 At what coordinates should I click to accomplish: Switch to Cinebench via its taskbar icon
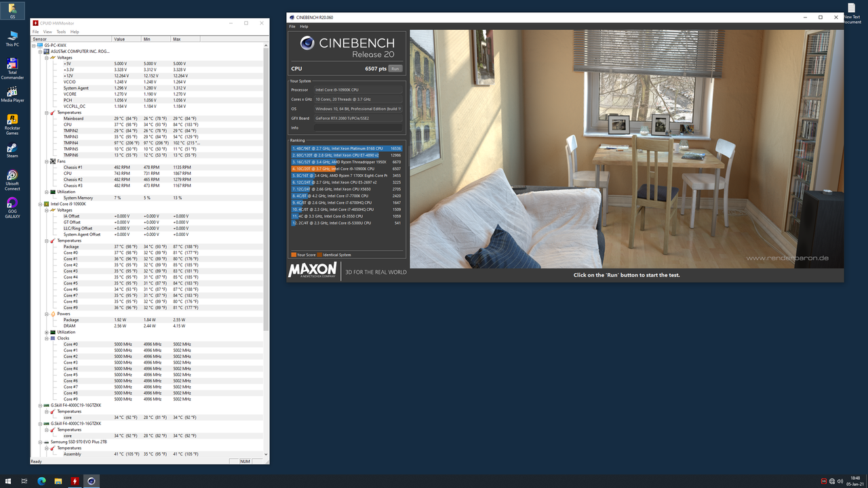coord(92,481)
